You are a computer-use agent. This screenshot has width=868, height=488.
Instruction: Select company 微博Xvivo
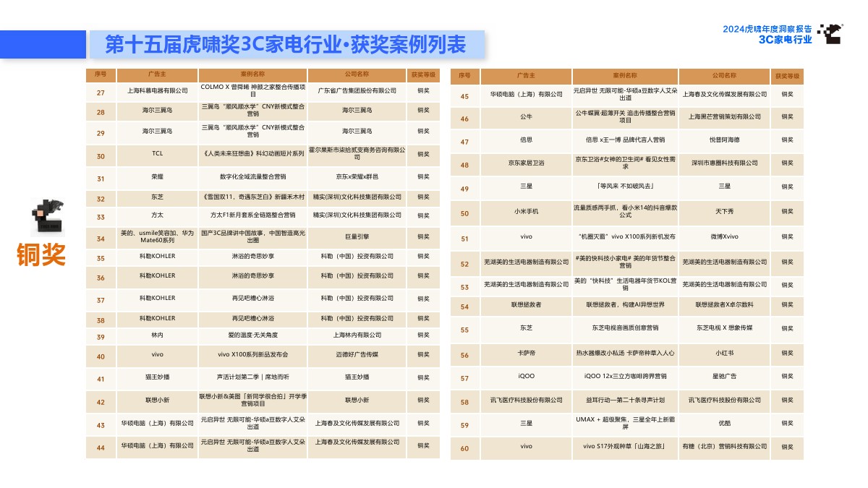pyautogui.click(x=725, y=236)
